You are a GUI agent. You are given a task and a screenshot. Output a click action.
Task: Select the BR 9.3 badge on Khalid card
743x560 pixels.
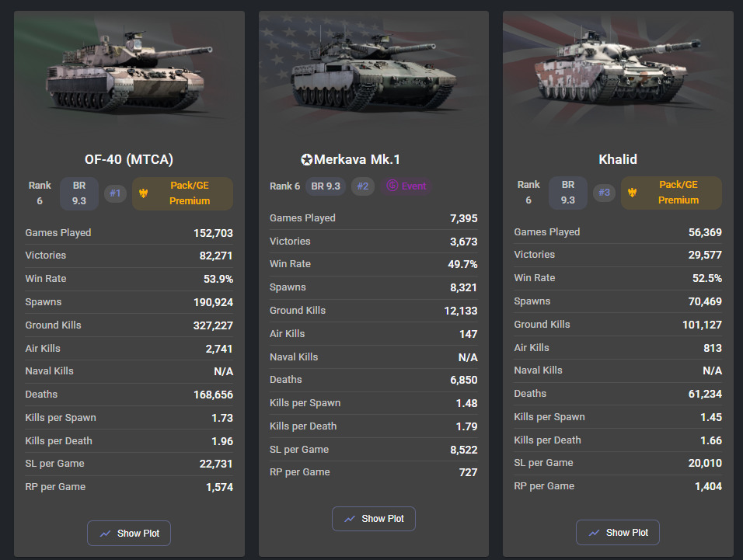[x=568, y=193]
